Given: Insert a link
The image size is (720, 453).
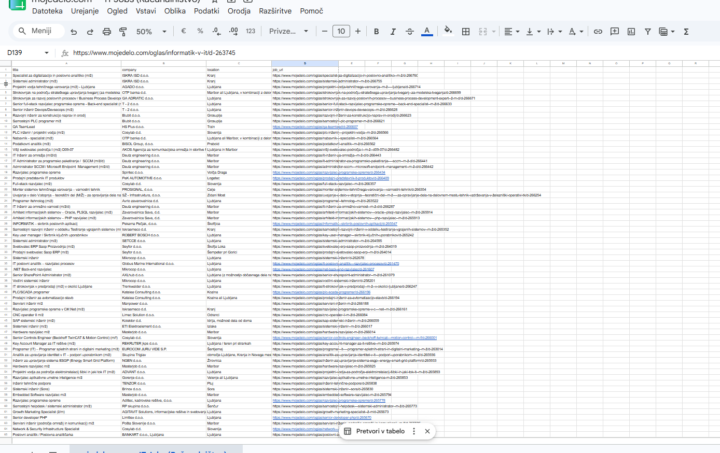Looking at the screenshot, I should click(x=597, y=32).
